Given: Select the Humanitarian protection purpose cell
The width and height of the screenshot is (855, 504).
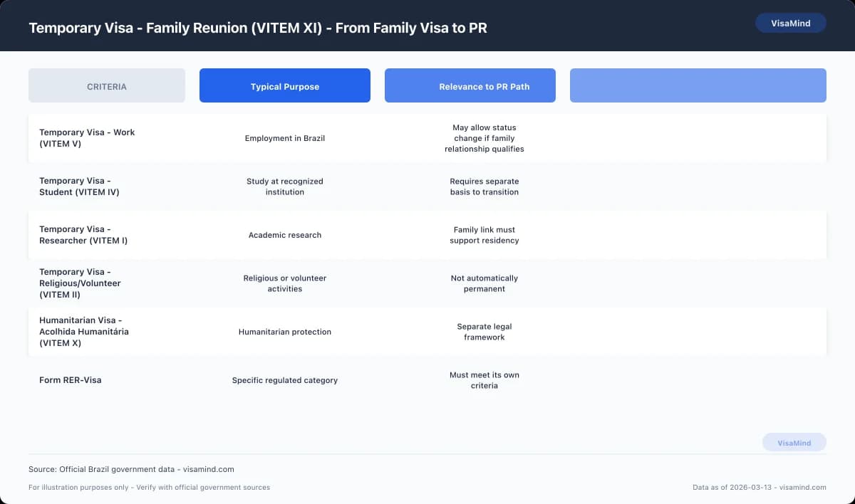Looking at the screenshot, I should pos(284,332).
